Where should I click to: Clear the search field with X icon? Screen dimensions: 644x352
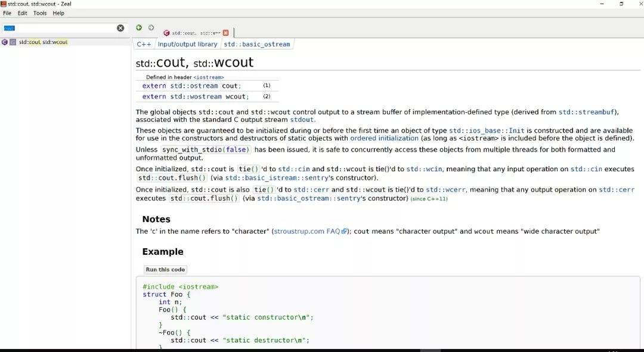[x=120, y=28]
